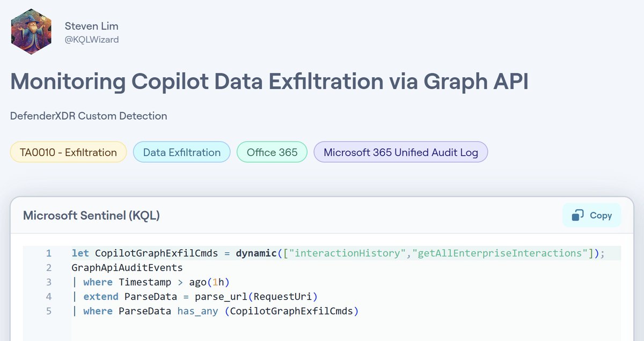644x341 pixels.
Task: Open the @KQLWizard handle
Action: click(92, 40)
